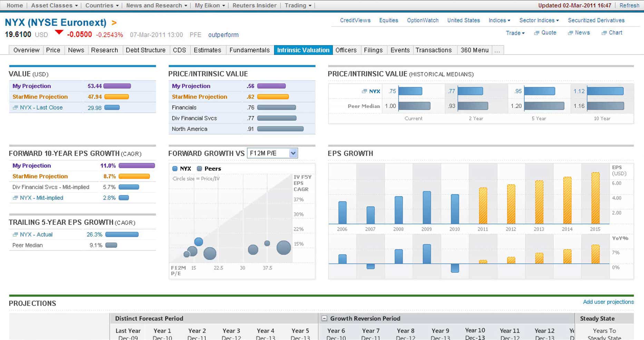Open News and Research menu
This screenshot has height=340, width=644.
click(x=157, y=6)
